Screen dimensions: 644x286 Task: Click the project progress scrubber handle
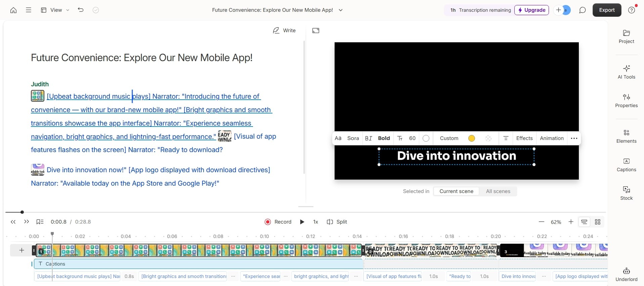[22, 212]
